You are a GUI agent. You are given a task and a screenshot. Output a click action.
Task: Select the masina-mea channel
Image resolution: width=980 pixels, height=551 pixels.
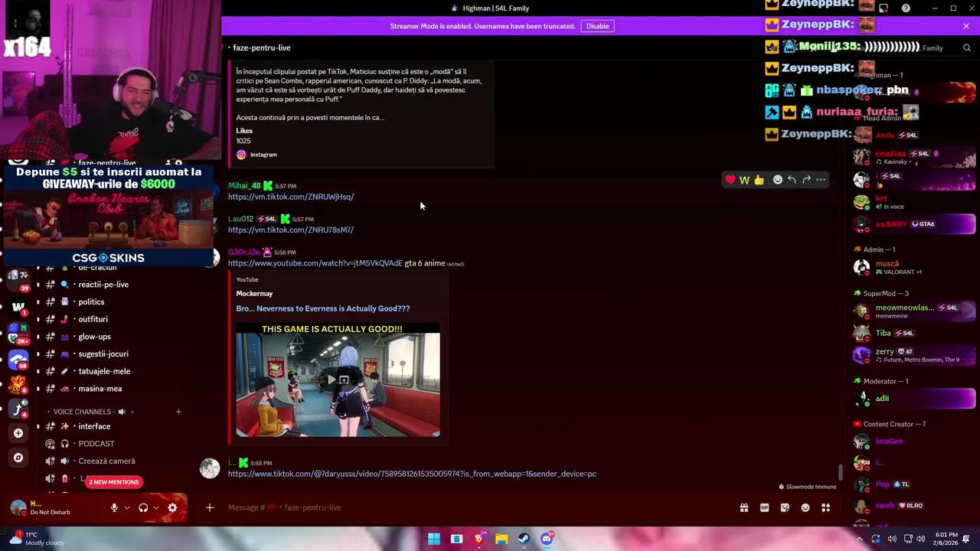[x=100, y=389]
